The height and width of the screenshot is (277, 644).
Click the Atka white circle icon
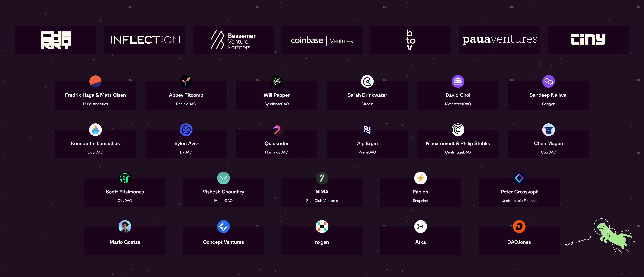[x=420, y=226]
